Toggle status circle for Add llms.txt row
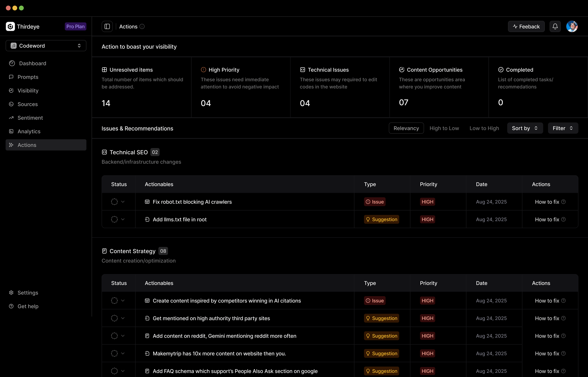 tap(114, 219)
